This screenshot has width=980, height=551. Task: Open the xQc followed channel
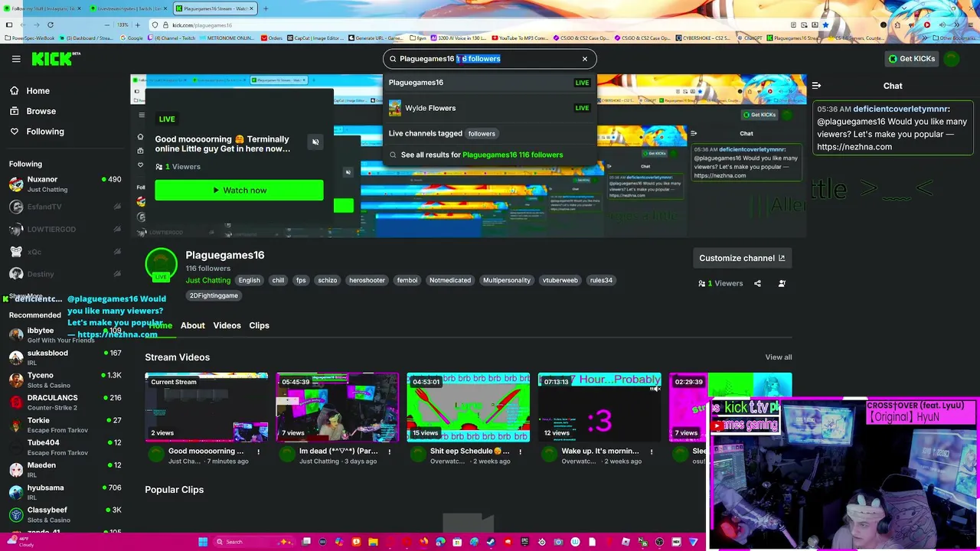tap(65, 252)
